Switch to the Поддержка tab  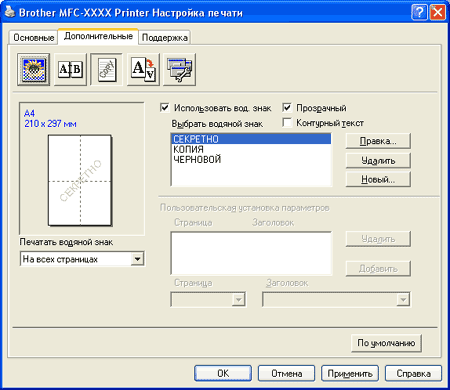pos(165,38)
